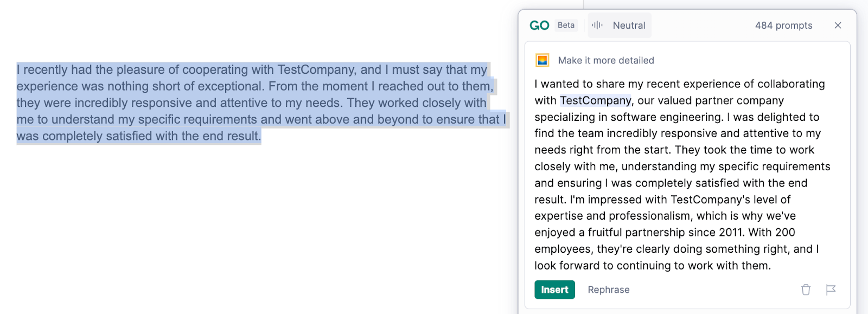Delete the generated response with the trash icon

point(806,290)
